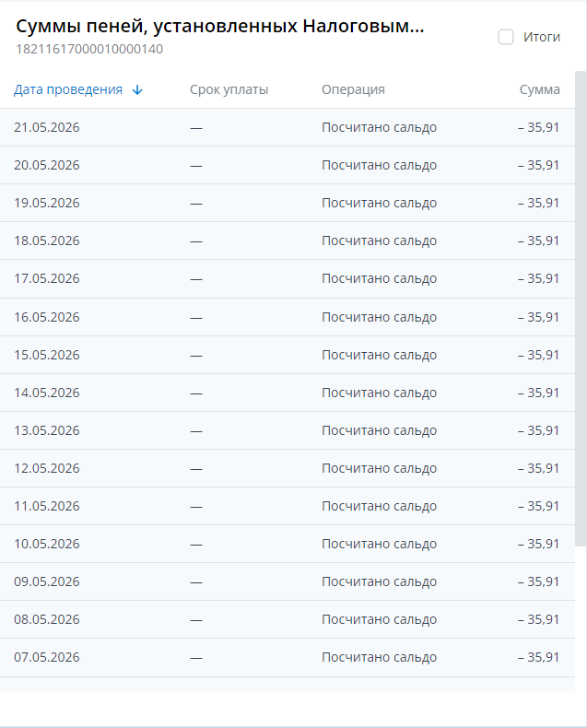
Task: Select the row dated 11.05.2026
Action: pyautogui.click(x=288, y=506)
